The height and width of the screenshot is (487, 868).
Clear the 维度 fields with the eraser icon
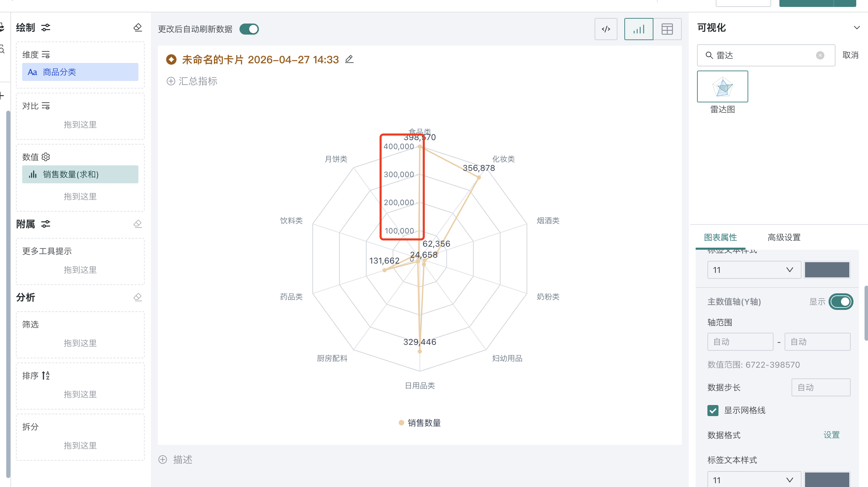click(x=138, y=28)
